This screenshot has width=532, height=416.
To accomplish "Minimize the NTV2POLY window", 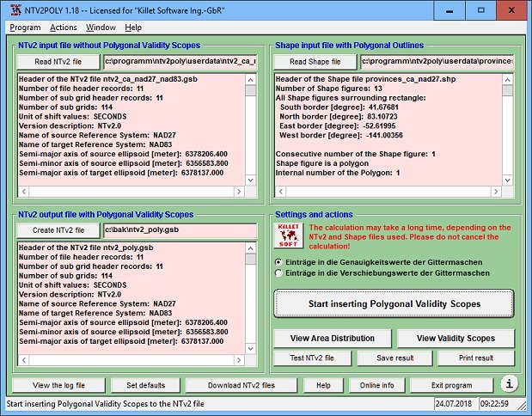I will point(449,10).
